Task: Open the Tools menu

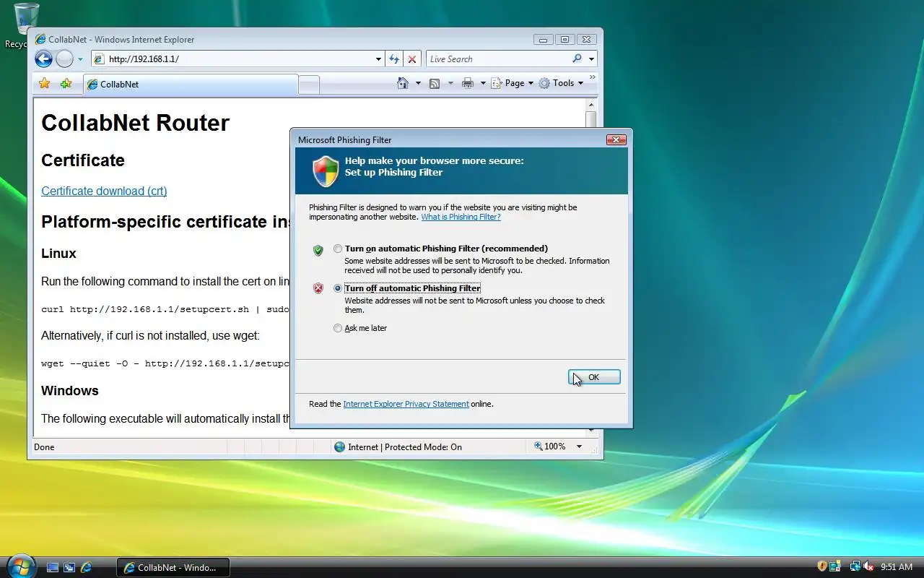Action: [561, 83]
